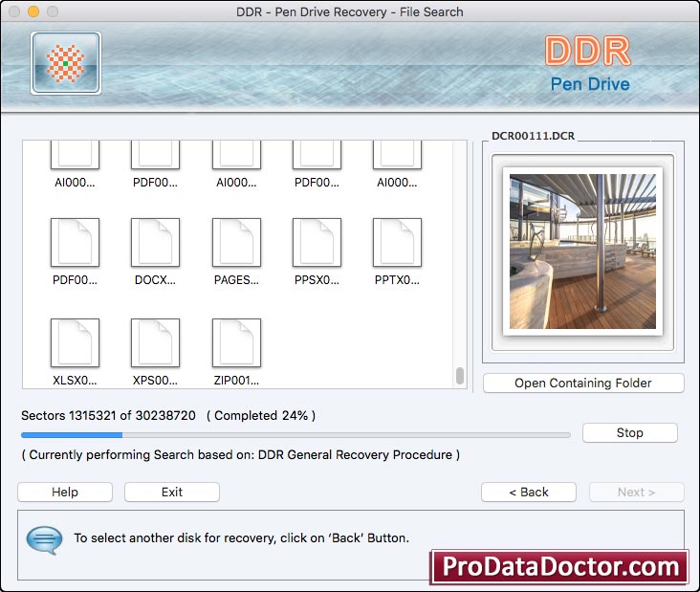
Task: Click the 'PAGES...' file name label
Action: coord(236,280)
